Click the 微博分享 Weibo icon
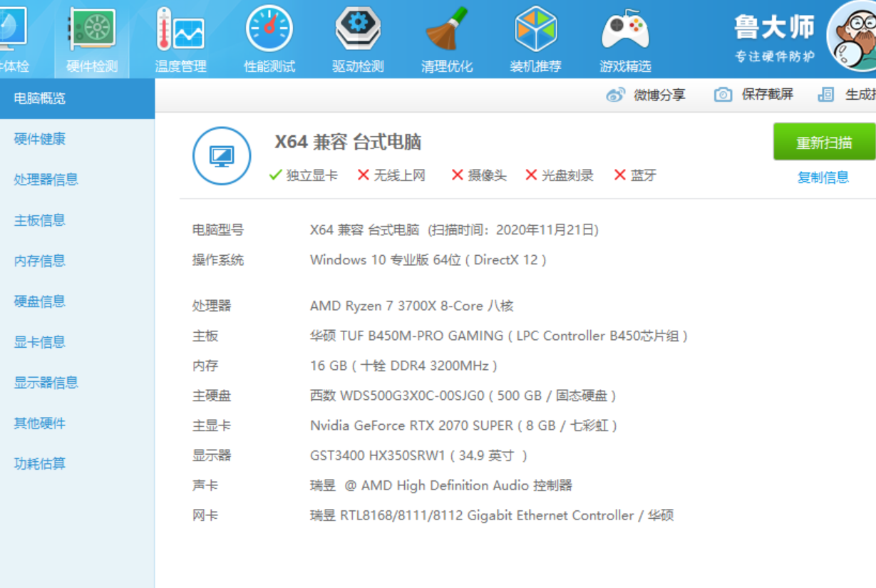 coord(616,95)
